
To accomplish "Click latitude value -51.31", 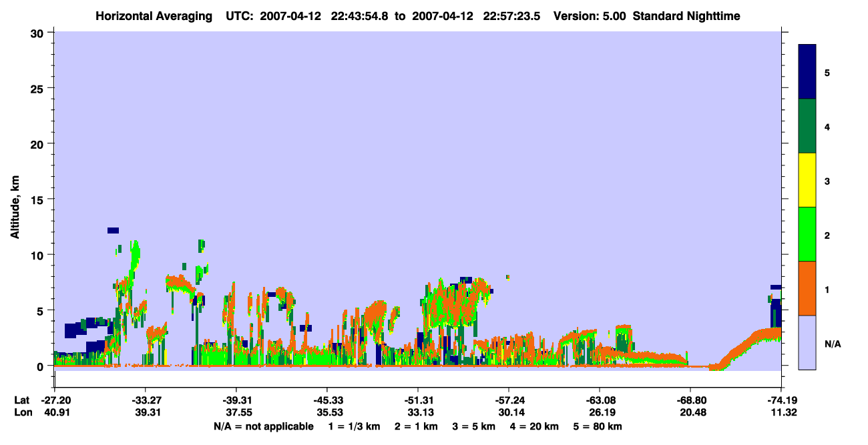I will [x=418, y=400].
